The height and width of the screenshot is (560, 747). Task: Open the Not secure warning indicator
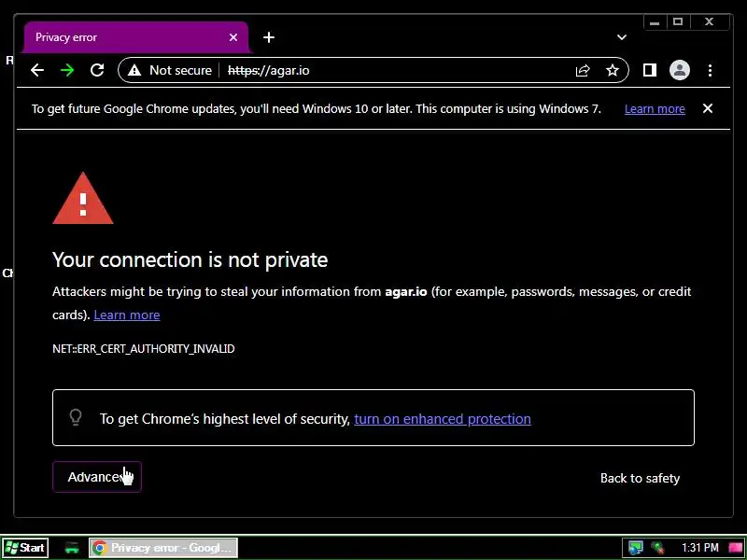click(x=170, y=71)
